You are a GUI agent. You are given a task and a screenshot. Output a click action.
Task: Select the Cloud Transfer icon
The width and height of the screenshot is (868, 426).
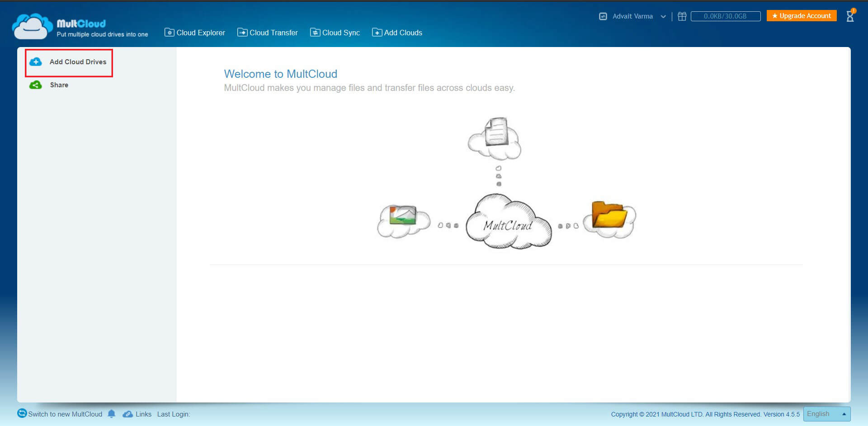click(x=243, y=32)
